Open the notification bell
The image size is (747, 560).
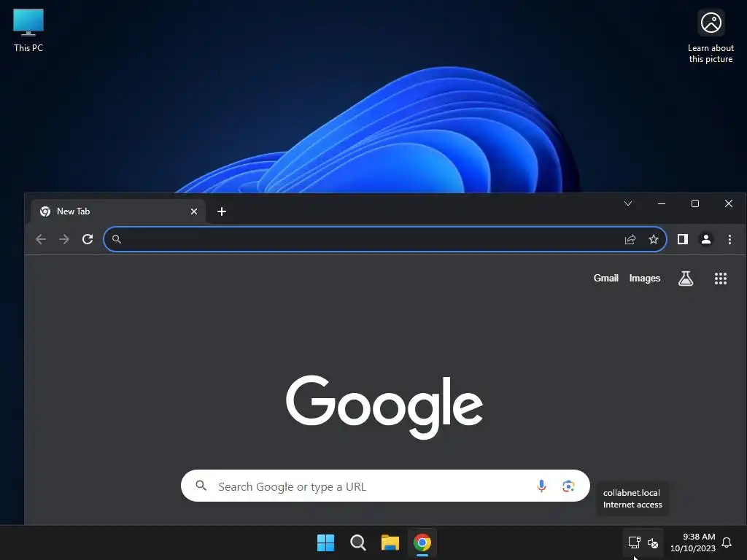[727, 542]
